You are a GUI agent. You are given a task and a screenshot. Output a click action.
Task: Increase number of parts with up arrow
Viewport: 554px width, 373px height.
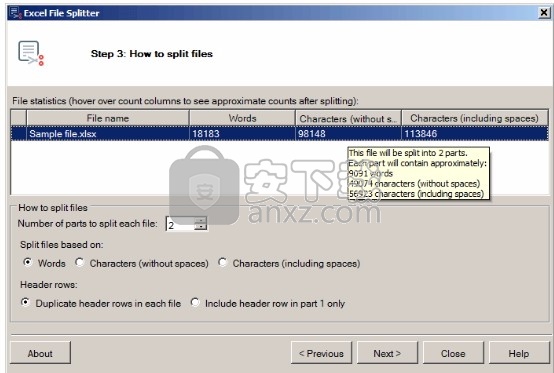click(x=200, y=220)
